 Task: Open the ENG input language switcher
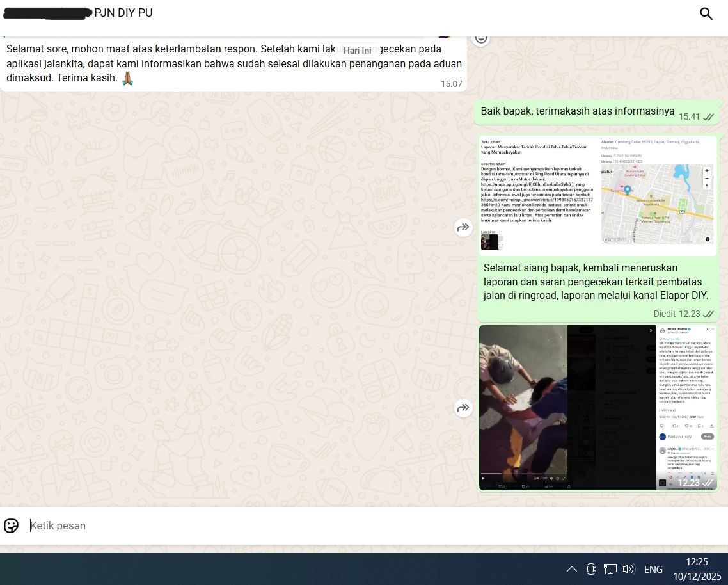653,569
